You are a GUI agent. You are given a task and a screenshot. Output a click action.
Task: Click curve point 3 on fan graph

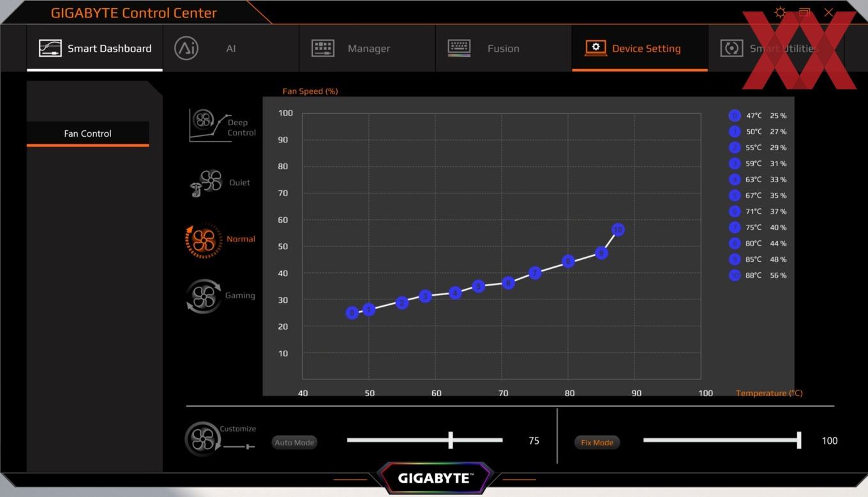425,296
